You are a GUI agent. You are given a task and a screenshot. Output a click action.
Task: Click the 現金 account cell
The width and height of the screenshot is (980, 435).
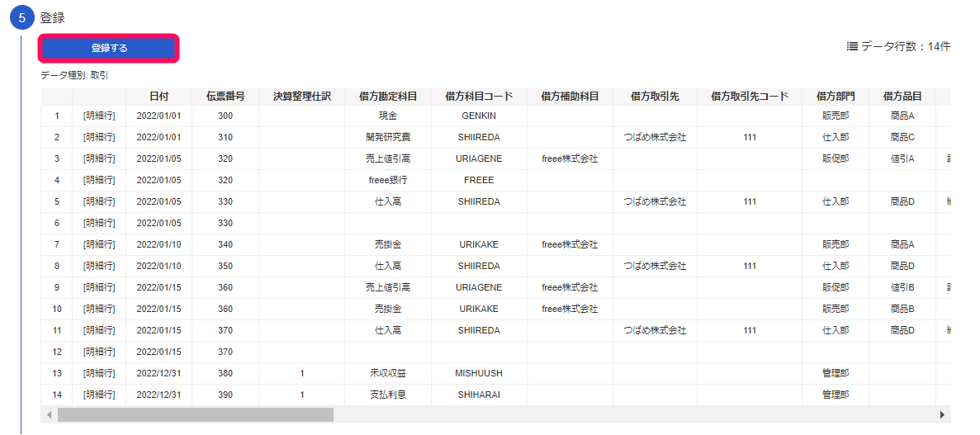tap(388, 116)
